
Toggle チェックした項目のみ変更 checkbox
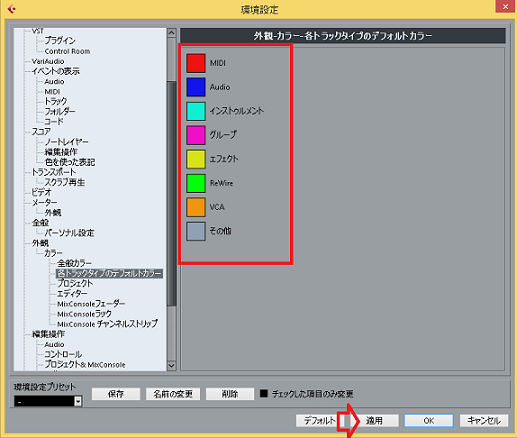click(x=264, y=394)
